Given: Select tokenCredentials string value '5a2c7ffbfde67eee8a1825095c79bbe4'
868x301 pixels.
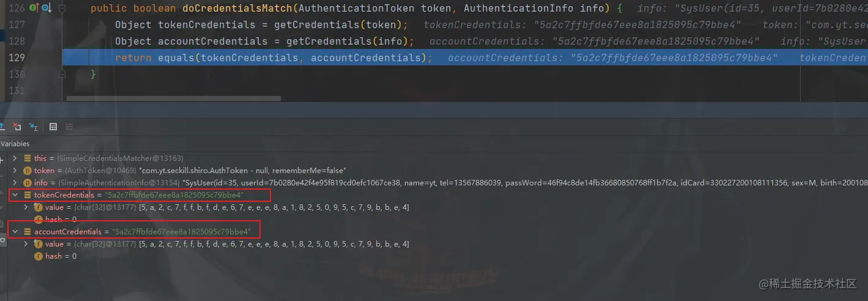Looking at the screenshot, I should [174, 195].
